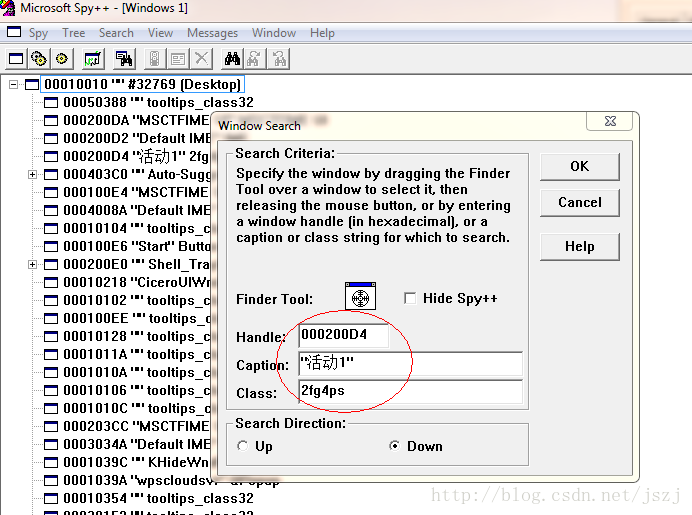Click window icon of 00050388 tooltips_class32 row

51,103
